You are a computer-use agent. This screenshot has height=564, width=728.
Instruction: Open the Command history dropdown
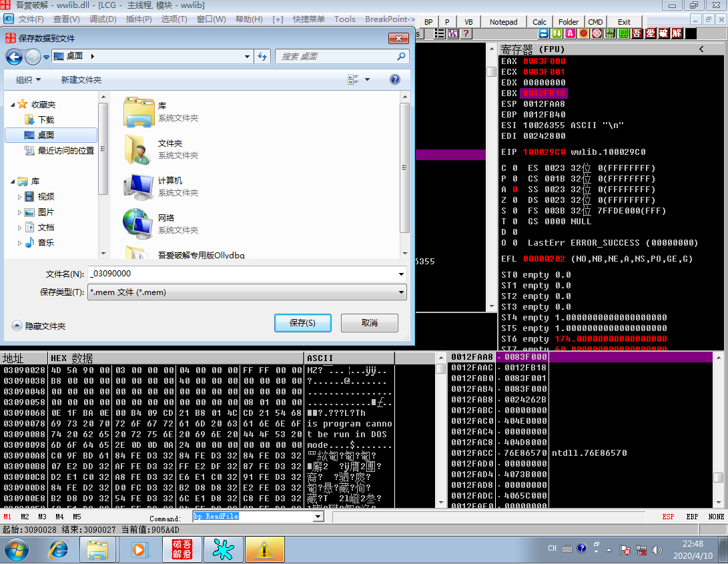(318, 516)
